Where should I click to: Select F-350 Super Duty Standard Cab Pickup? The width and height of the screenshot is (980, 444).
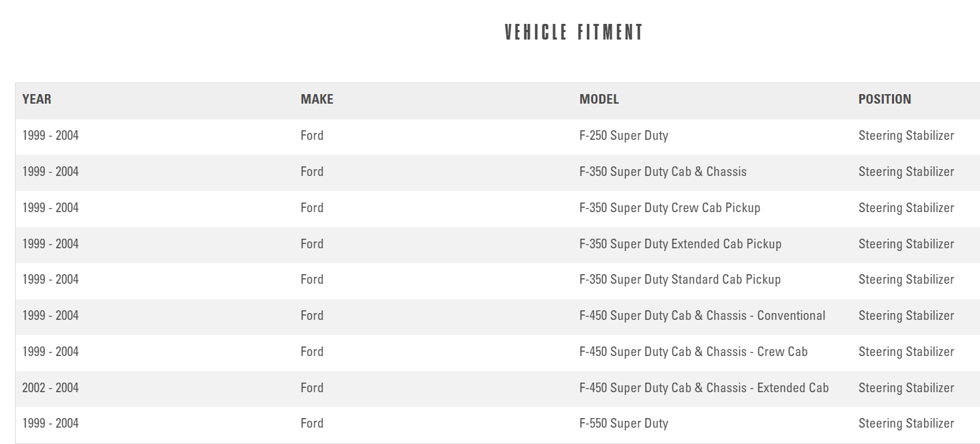679,280
